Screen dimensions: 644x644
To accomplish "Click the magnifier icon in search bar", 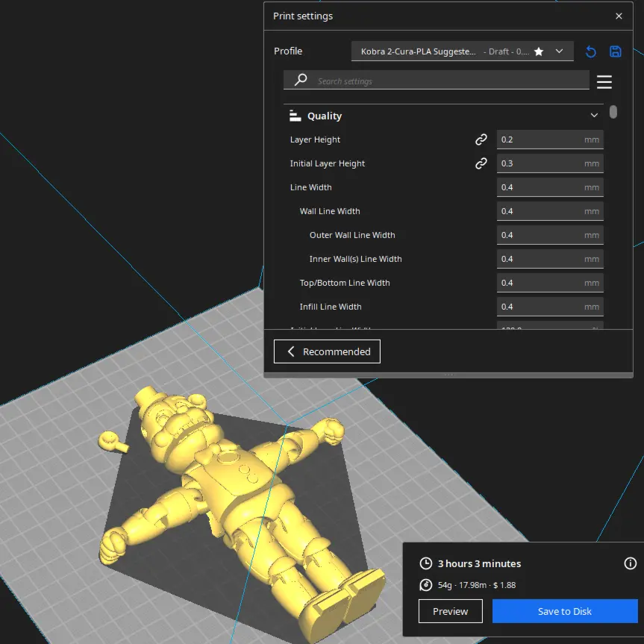I will tap(301, 80).
